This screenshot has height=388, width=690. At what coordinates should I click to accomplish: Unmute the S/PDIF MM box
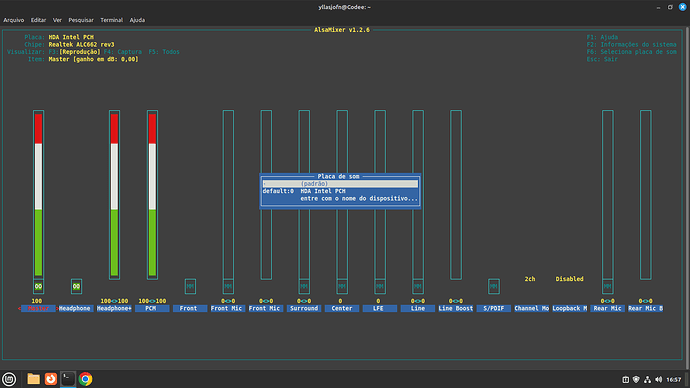494,286
